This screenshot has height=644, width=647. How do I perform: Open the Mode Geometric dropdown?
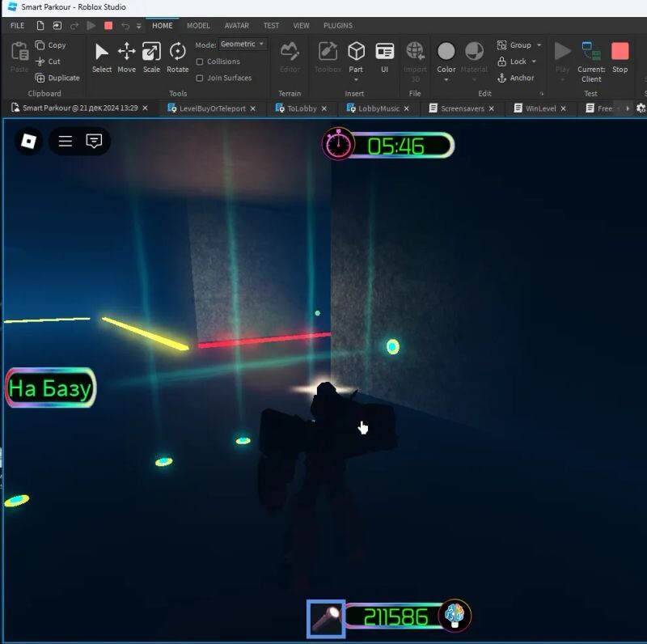(x=243, y=44)
